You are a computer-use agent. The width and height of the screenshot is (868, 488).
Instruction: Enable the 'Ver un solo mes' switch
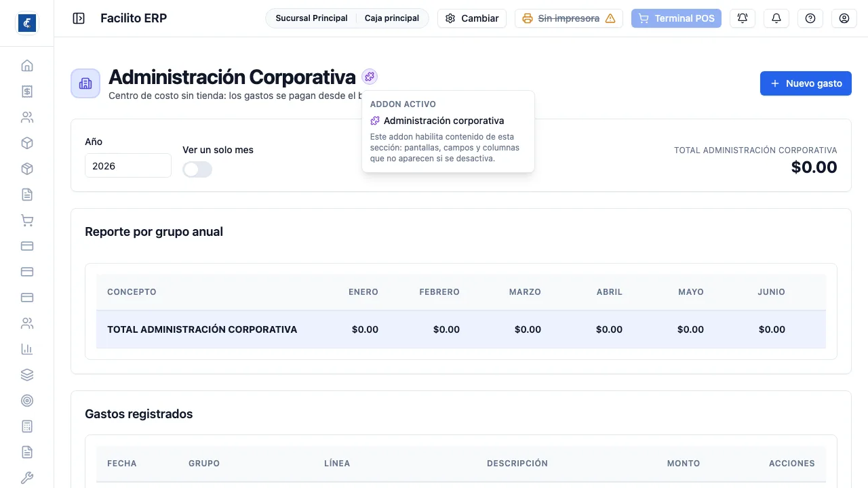point(197,169)
